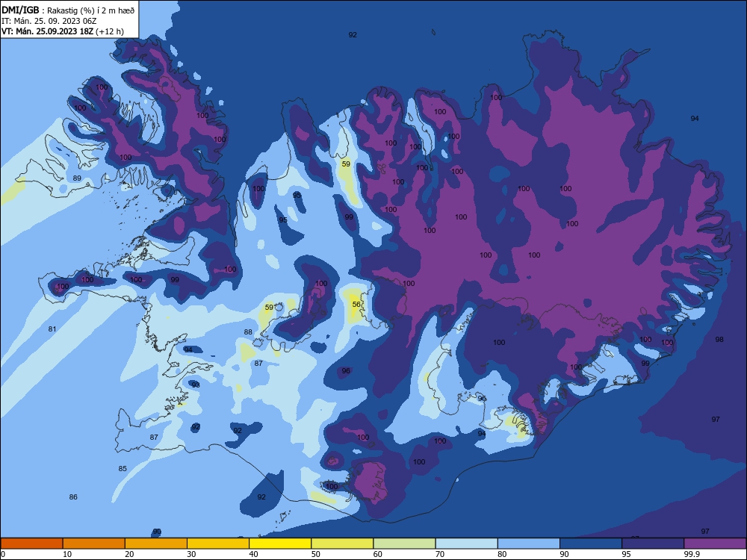
Task: Choose the light blue 80–90 legend swatch
Action: tap(529, 544)
